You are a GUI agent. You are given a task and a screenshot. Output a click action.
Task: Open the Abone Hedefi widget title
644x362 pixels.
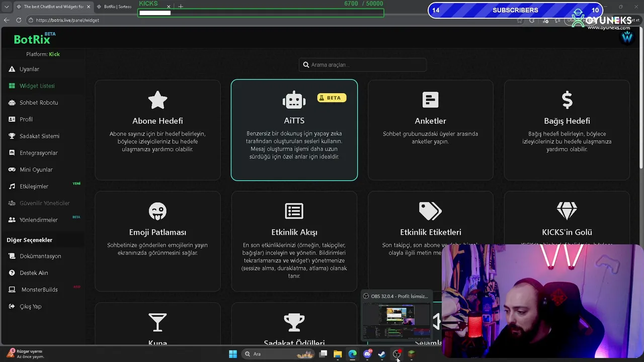157,121
